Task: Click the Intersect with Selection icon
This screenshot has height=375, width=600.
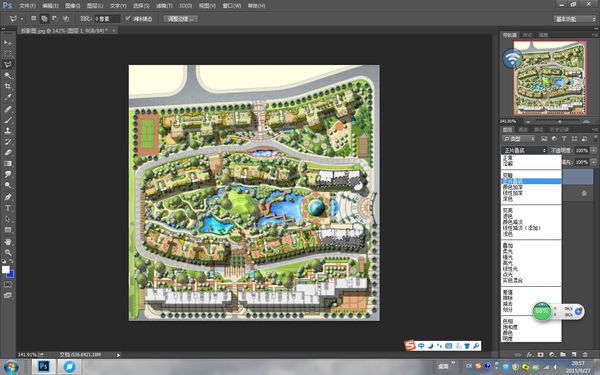Action: [66, 18]
